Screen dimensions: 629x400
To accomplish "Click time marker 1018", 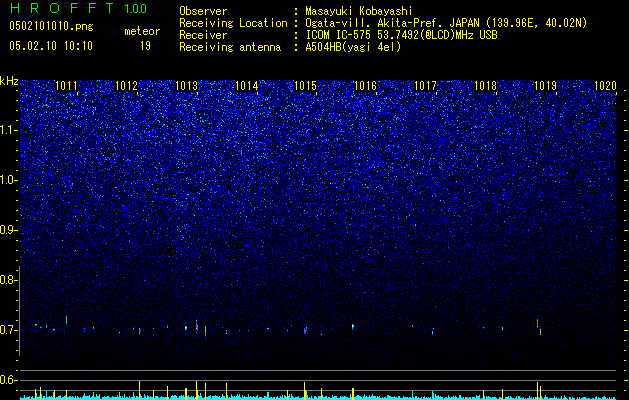I will pyautogui.click(x=485, y=86).
